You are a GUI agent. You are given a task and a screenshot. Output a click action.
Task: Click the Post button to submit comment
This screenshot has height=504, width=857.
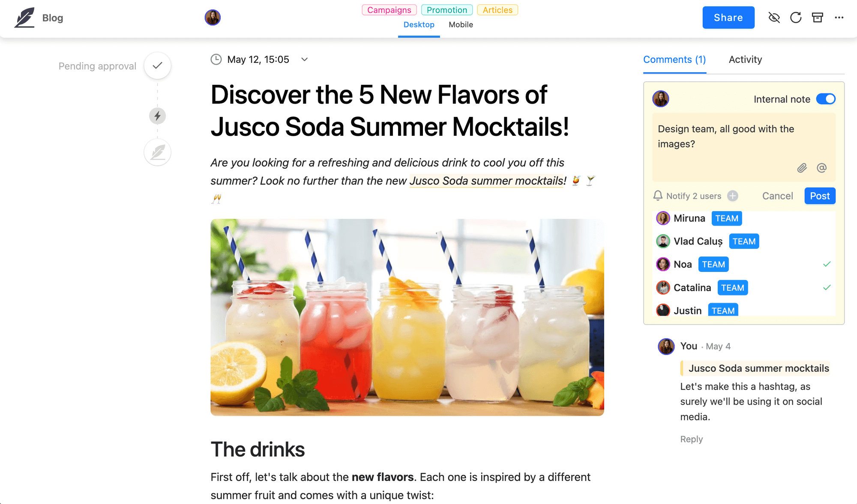pyautogui.click(x=819, y=196)
